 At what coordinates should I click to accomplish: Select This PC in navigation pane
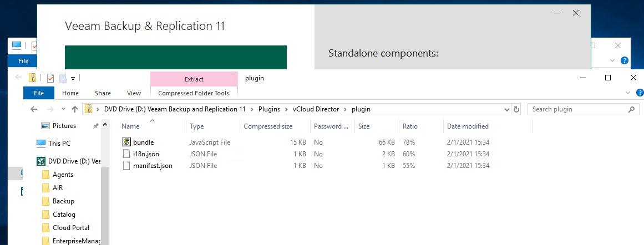[59, 144]
